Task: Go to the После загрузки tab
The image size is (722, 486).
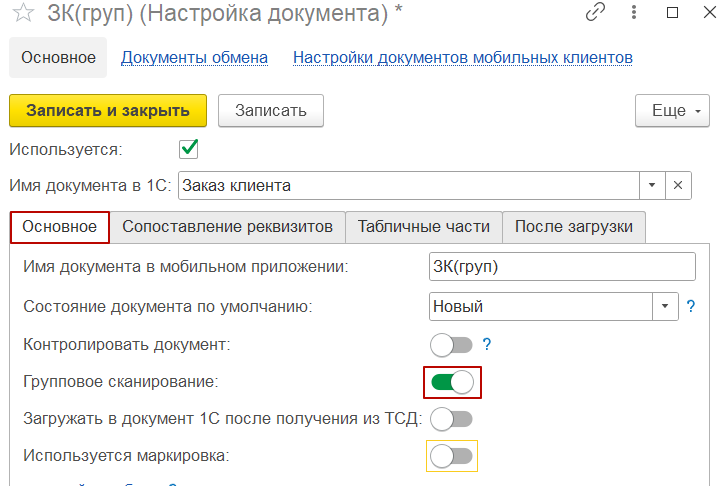Action: [574, 227]
